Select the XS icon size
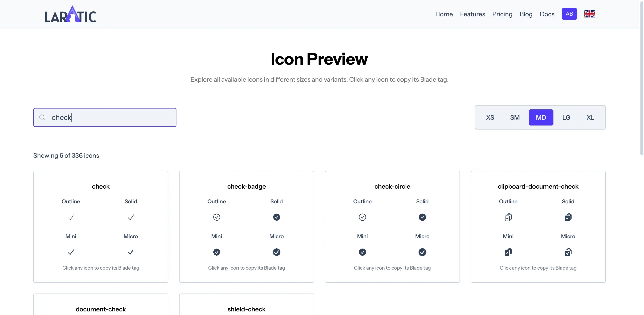 click(490, 117)
